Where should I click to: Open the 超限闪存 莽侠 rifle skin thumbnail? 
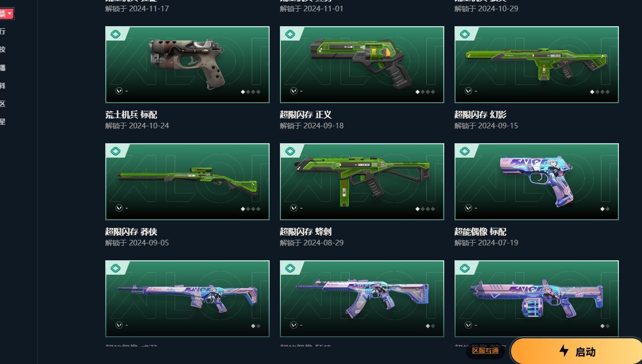pyautogui.click(x=187, y=182)
